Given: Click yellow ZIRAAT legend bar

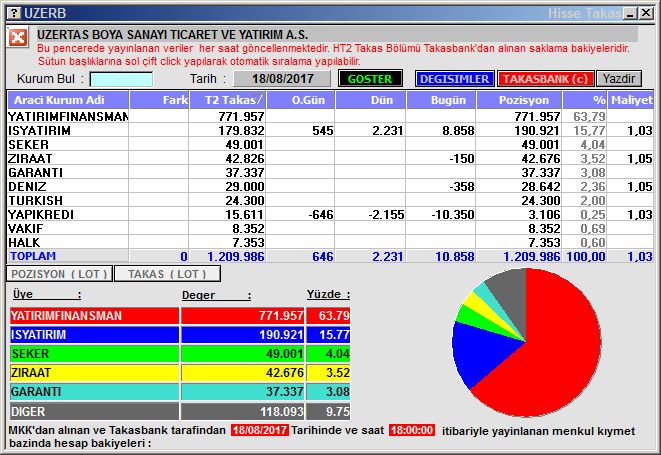Looking at the screenshot, I should click(x=94, y=373).
